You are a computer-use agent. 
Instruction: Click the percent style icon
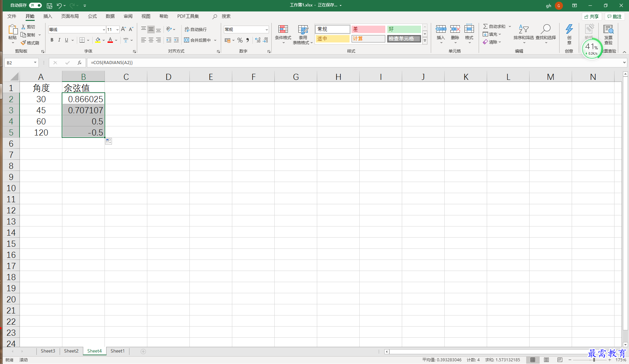coord(240,40)
